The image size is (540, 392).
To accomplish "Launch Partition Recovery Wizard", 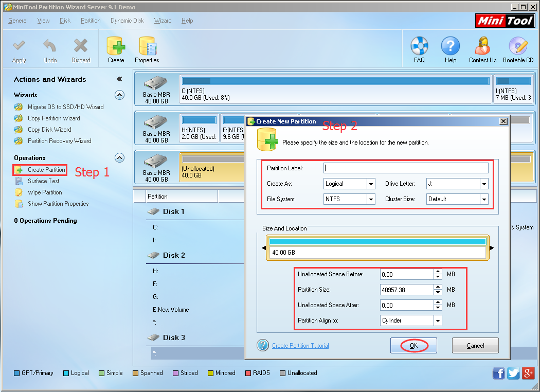I will click(59, 141).
